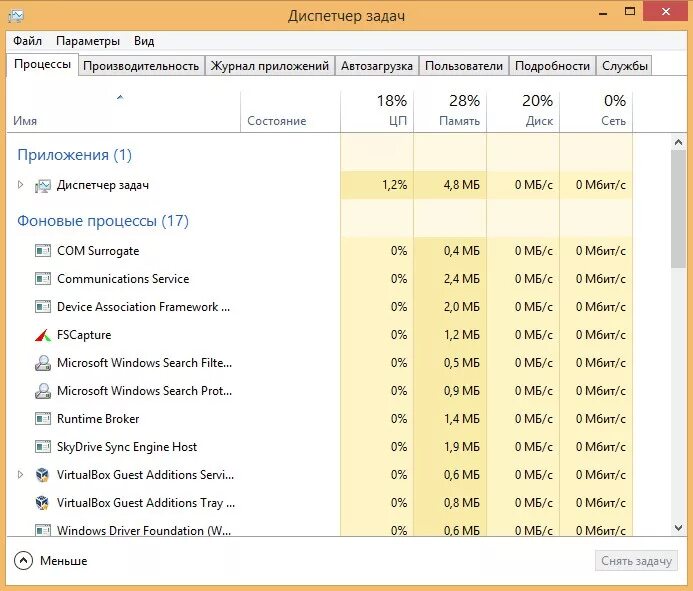The width and height of the screenshot is (693, 591).
Task: Click the Меньше text link
Action: (x=64, y=560)
